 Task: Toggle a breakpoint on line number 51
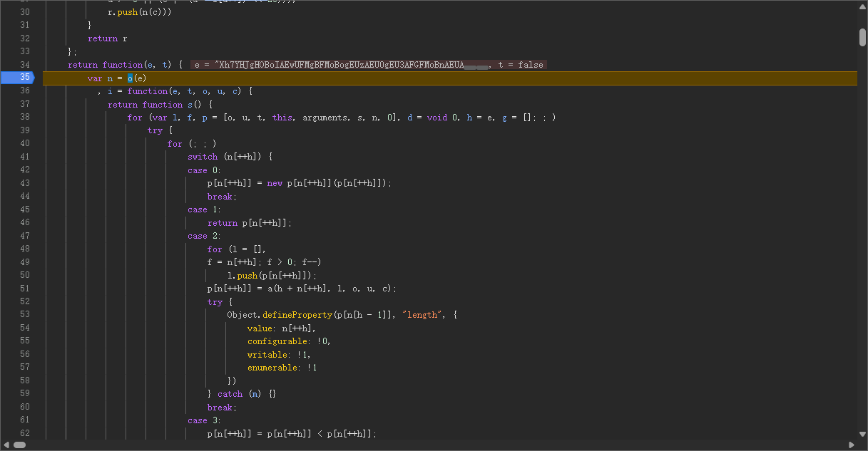(25, 289)
